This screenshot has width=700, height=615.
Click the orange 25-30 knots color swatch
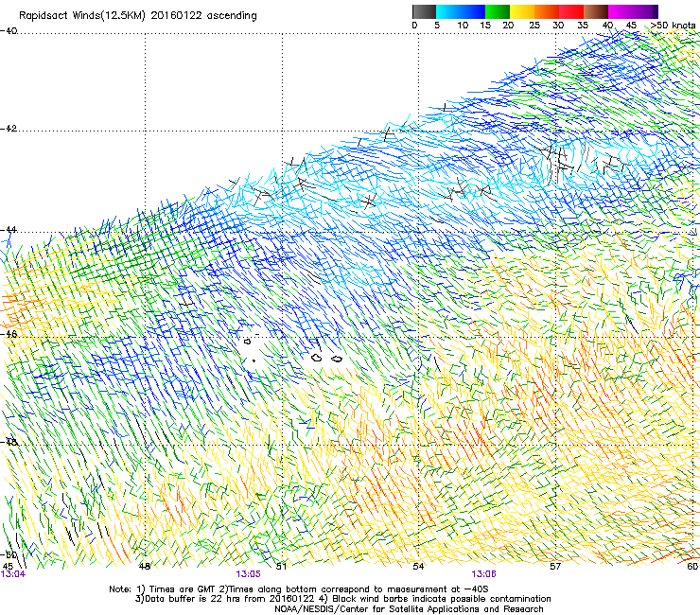pyautogui.click(x=547, y=11)
